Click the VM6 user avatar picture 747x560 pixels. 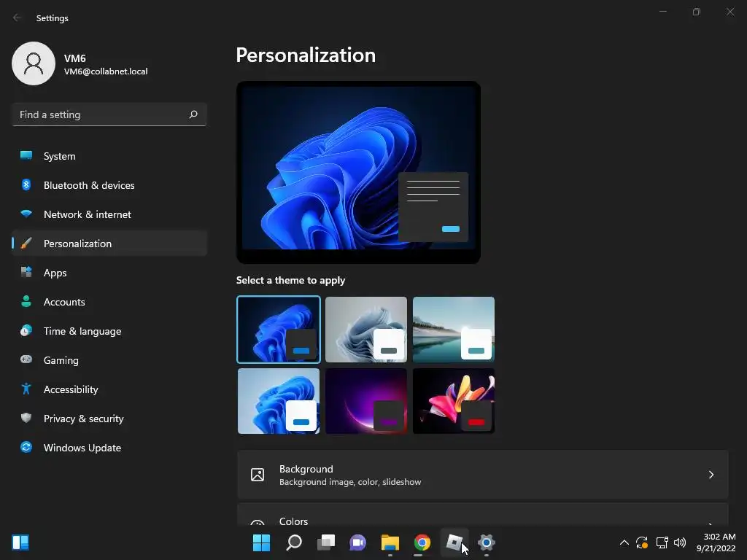click(34, 63)
